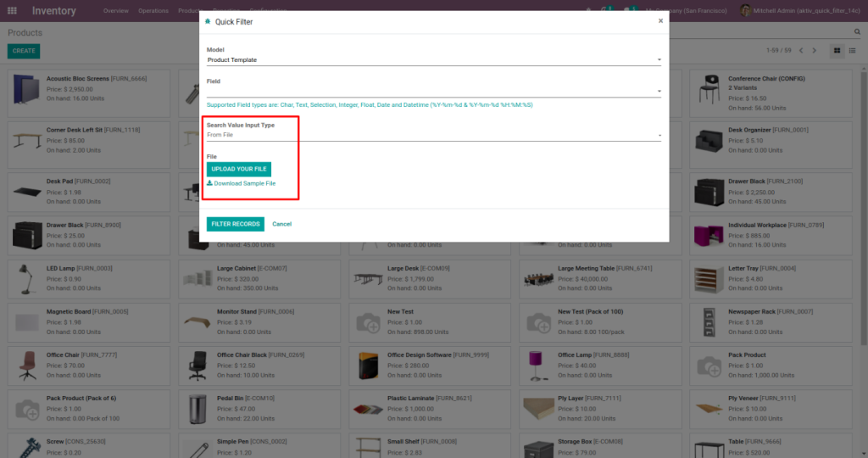This screenshot has width=868, height=458.
Task: Click the Office Chair red chair image
Action: point(27,366)
